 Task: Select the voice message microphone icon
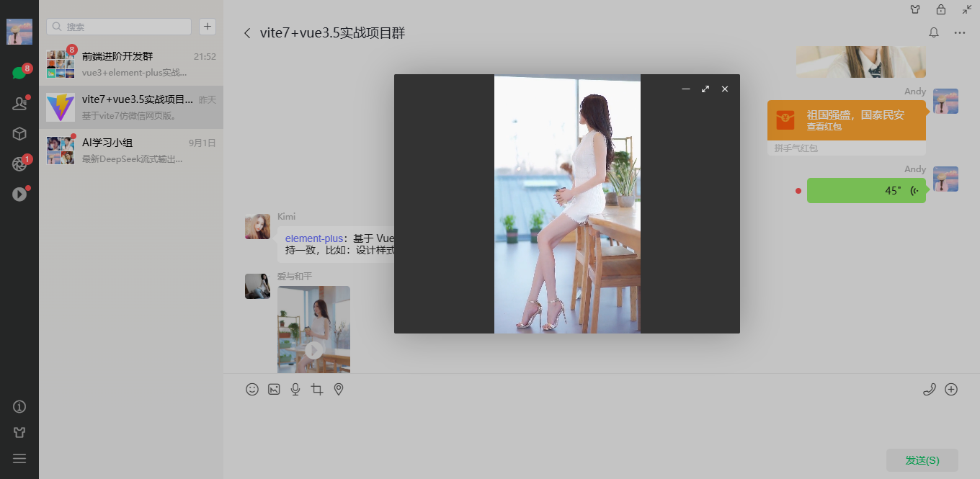[x=295, y=389]
